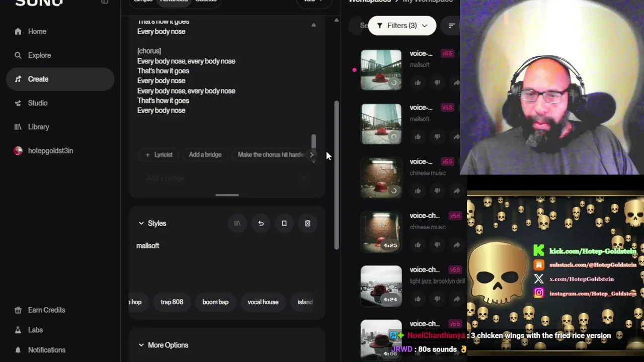The image size is (644, 362).
Task: Click the Add a bridge chip
Action: pos(205,155)
